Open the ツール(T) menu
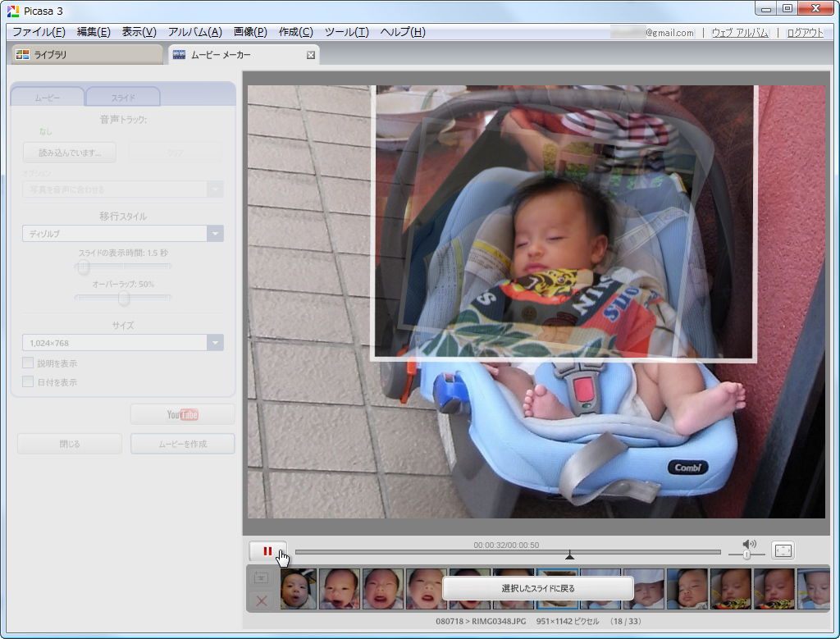Image resolution: width=840 pixels, height=639 pixels. pos(347,32)
